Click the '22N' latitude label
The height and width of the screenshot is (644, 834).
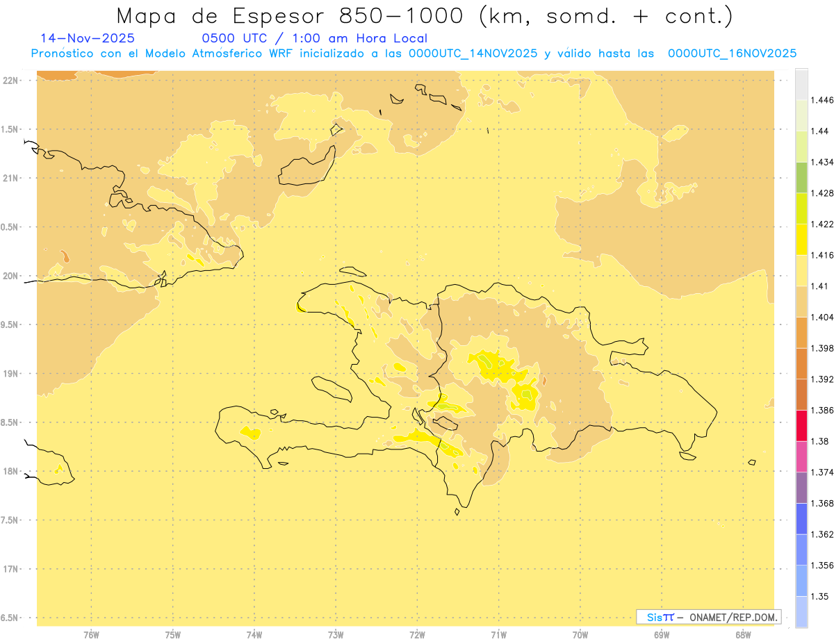(10, 81)
